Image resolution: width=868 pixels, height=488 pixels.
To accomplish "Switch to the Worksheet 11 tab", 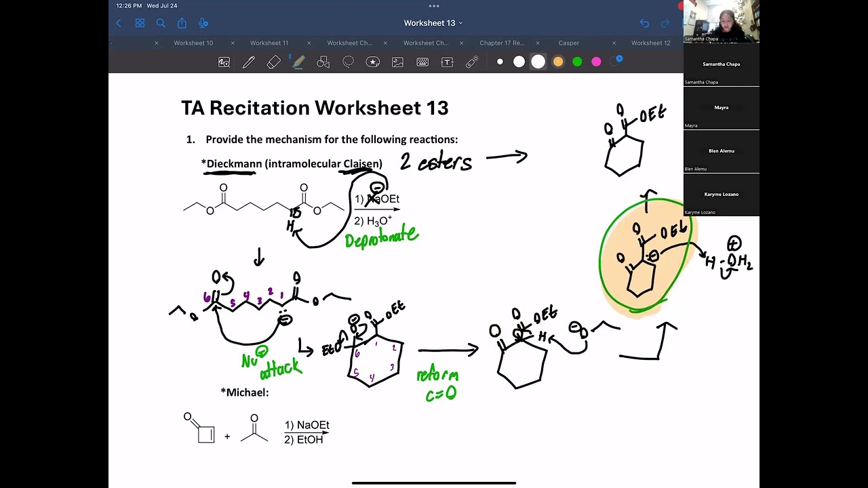I will tap(269, 43).
